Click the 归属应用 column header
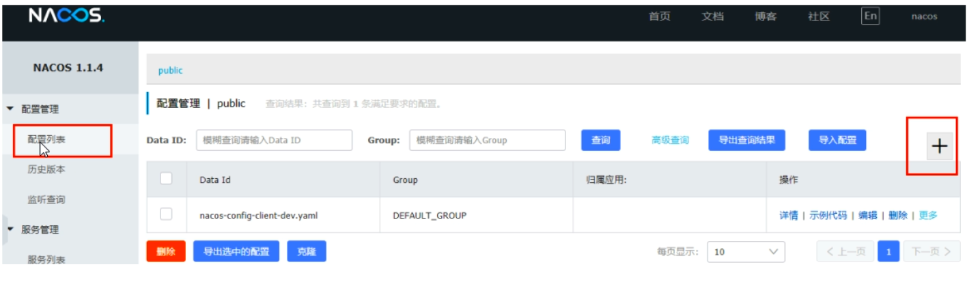 (x=670, y=180)
